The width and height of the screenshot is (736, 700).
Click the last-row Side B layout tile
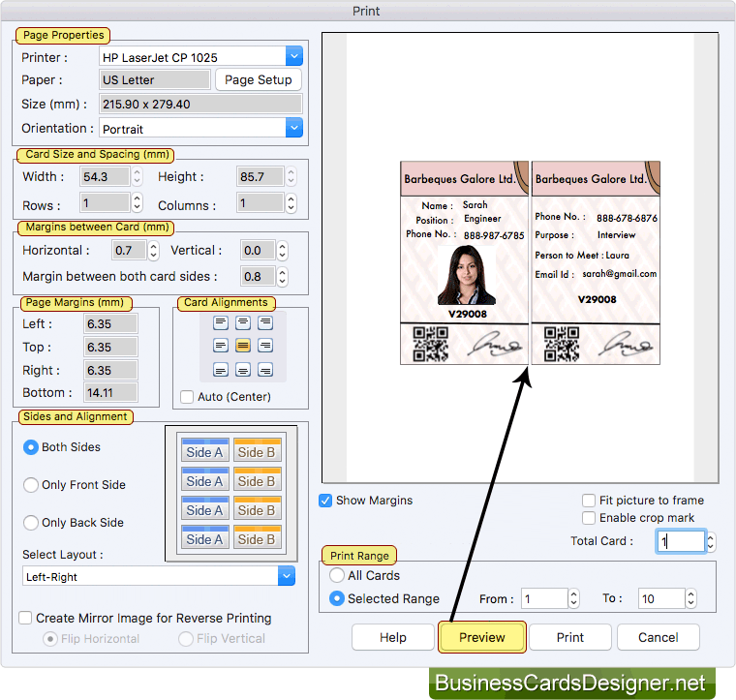click(257, 537)
